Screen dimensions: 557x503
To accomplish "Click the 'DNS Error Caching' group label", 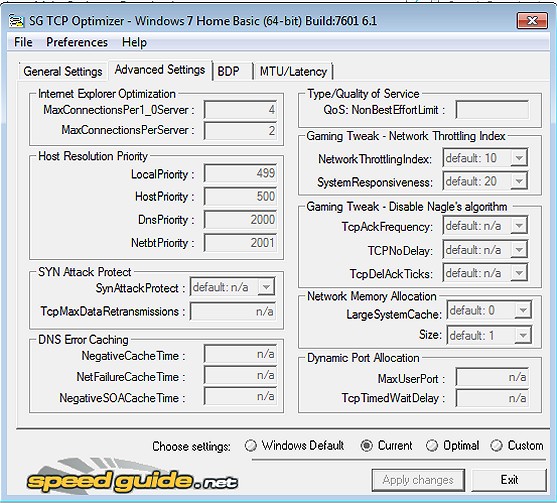I will [x=83, y=340].
